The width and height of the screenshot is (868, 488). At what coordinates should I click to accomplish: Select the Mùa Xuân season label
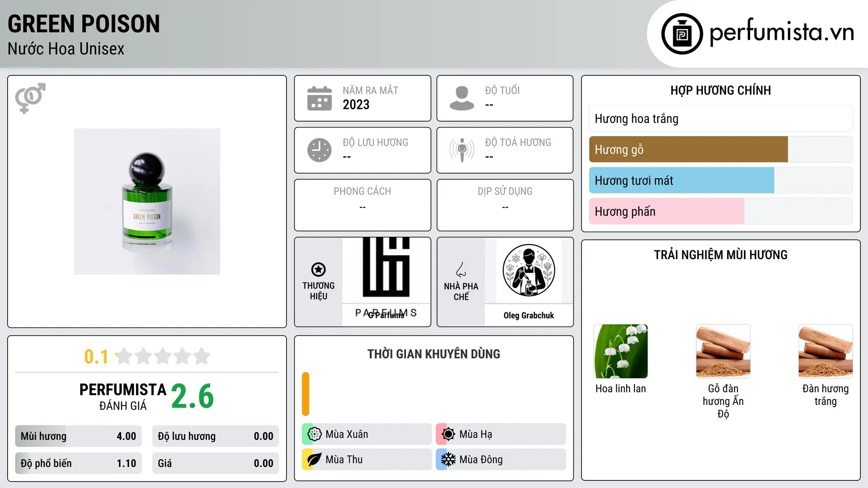point(347,434)
